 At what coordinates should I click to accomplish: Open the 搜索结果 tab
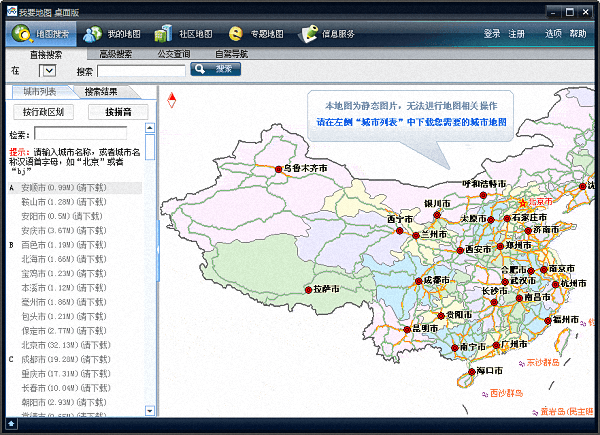click(107, 91)
